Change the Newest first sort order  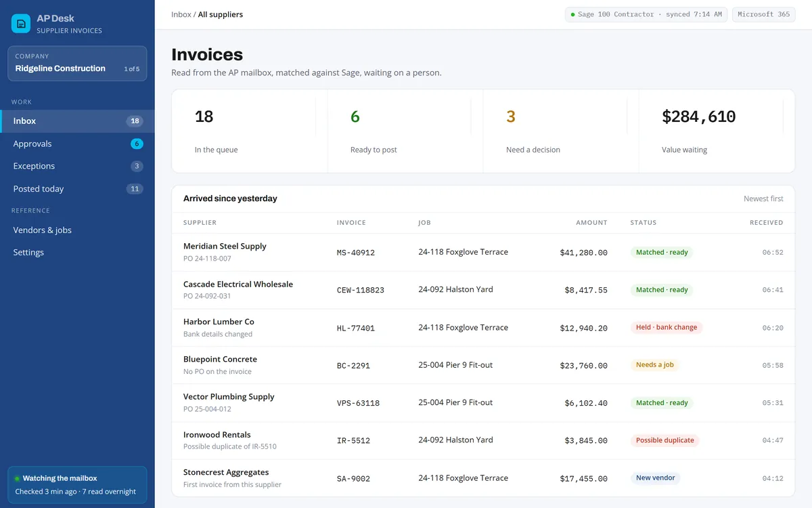pyautogui.click(x=763, y=199)
